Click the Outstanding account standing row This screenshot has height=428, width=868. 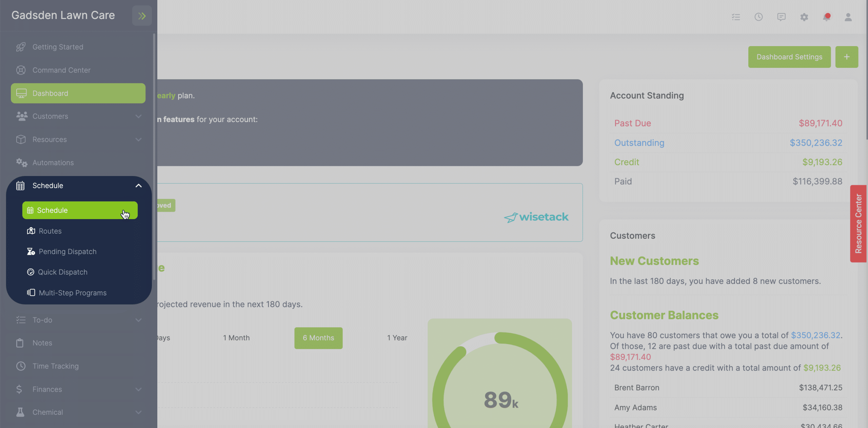728,143
